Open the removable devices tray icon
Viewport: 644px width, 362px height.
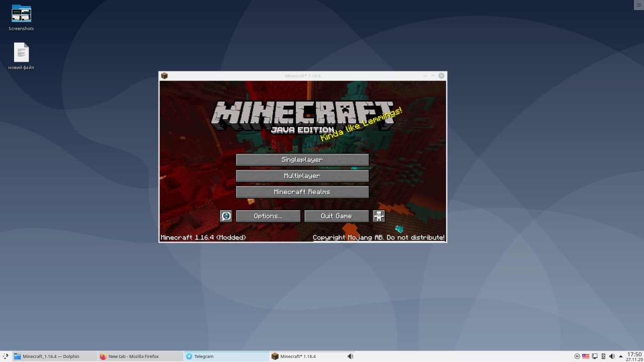[x=603, y=356]
